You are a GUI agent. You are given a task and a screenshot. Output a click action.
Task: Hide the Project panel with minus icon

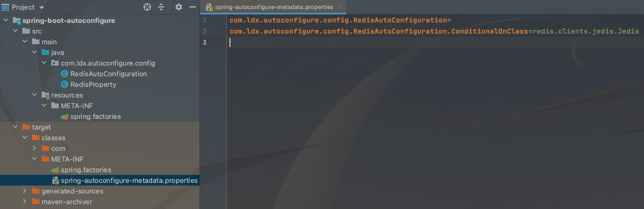tap(193, 7)
